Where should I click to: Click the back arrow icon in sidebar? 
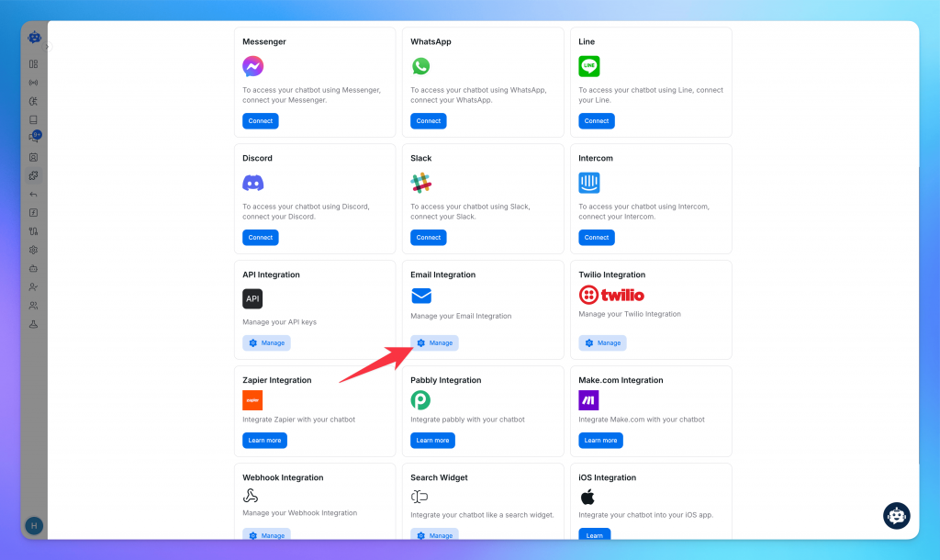[34, 195]
